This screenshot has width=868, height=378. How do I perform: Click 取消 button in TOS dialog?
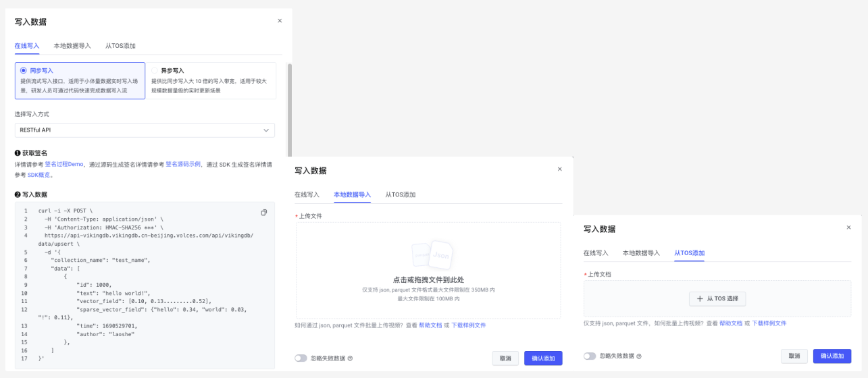pyautogui.click(x=794, y=356)
